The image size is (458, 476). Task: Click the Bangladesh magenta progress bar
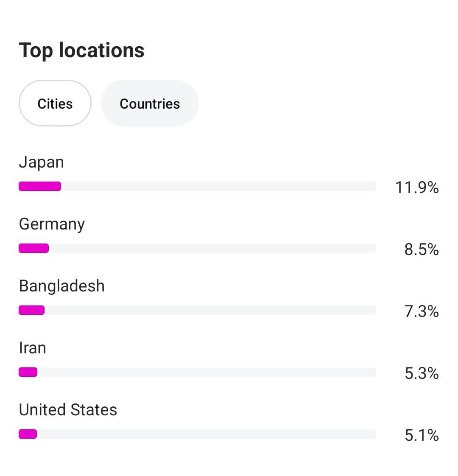(x=32, y=310)
